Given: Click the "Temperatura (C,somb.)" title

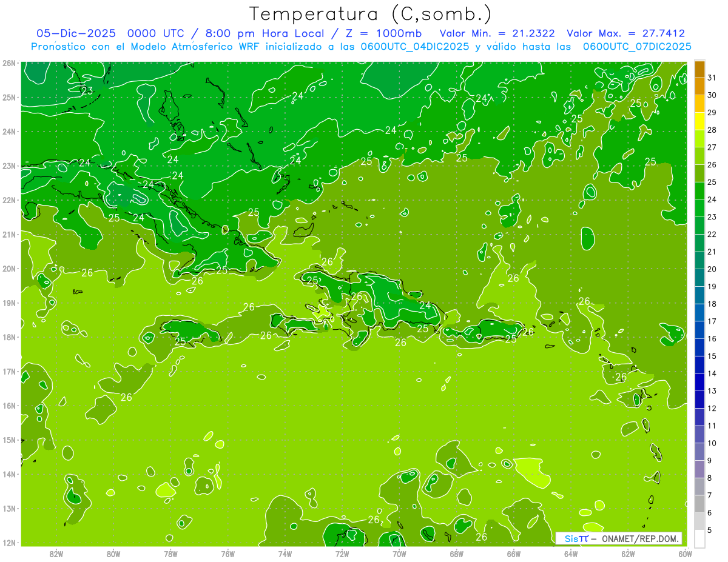Looking at the screenshot, I should [x=371, y=15].
